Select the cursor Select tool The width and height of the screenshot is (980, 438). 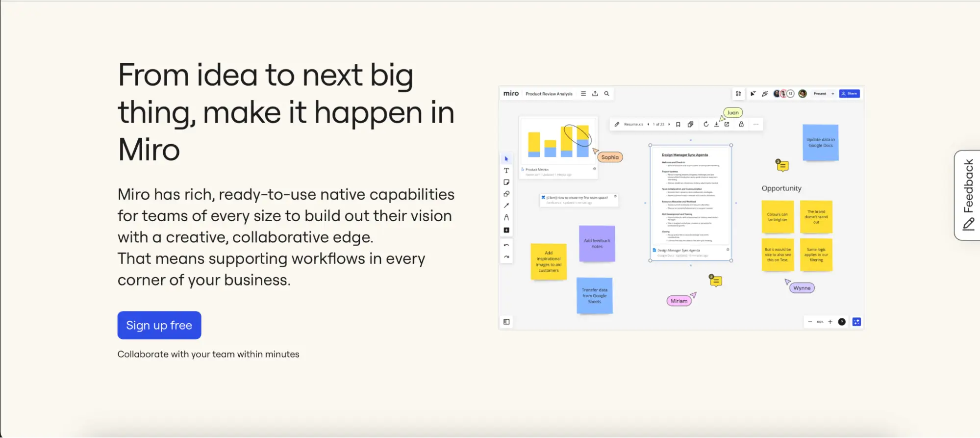pyautogui.click(x=506, y=159)
